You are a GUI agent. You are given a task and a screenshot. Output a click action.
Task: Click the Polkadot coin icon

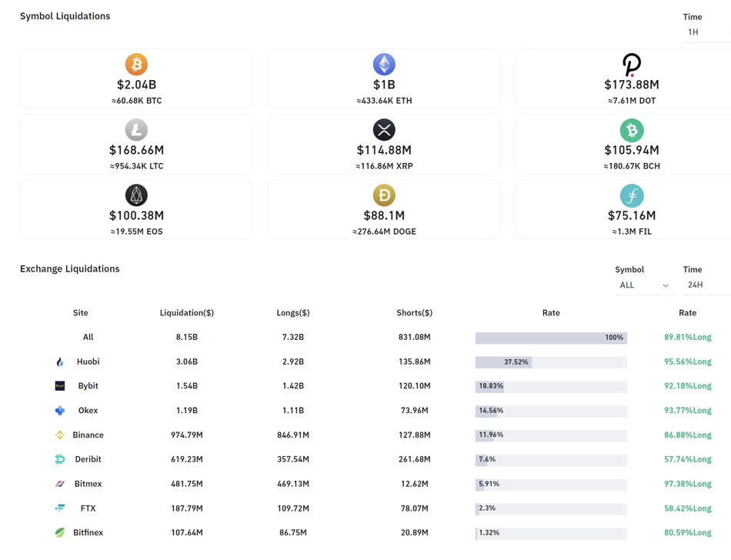click(x=632, y=65)
